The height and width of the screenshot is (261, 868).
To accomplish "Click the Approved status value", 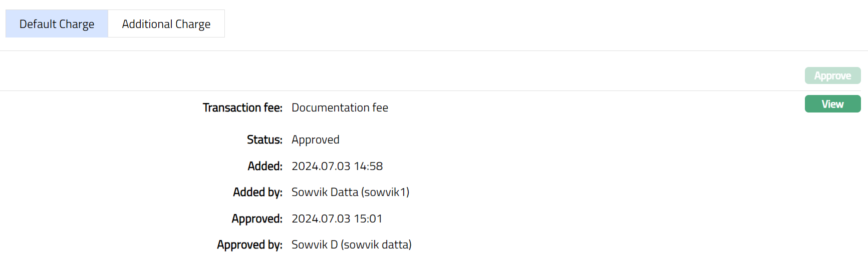I will coord(315,139).
